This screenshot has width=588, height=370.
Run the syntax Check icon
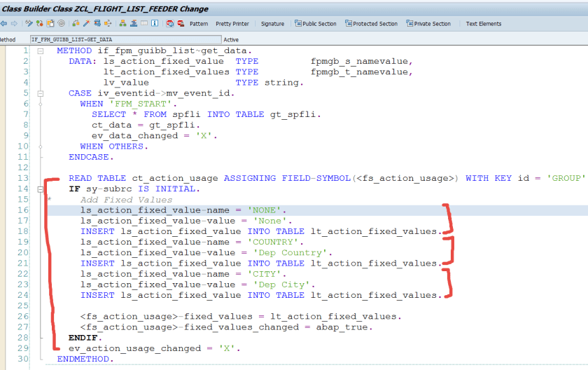tap(76, 23)
